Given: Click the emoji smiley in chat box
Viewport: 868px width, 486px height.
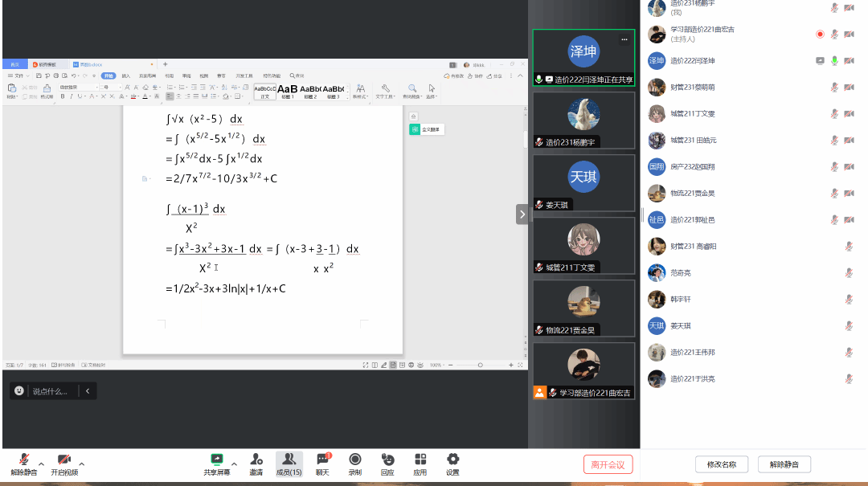Looking at the screenshot, I should click(18, 390).
